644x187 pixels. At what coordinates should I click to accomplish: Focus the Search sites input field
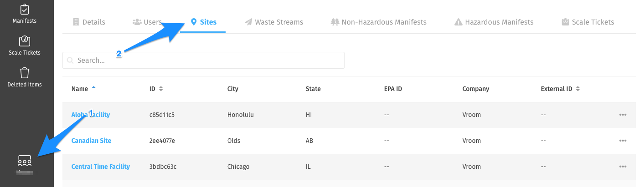pyautogui.click(x=203, y=60)
